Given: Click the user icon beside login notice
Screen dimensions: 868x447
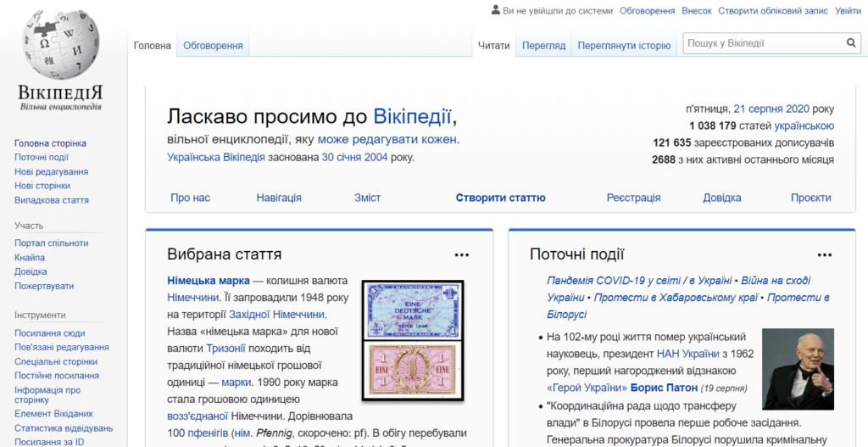Looking at the screenshot, I should click(x=496, y=10).
